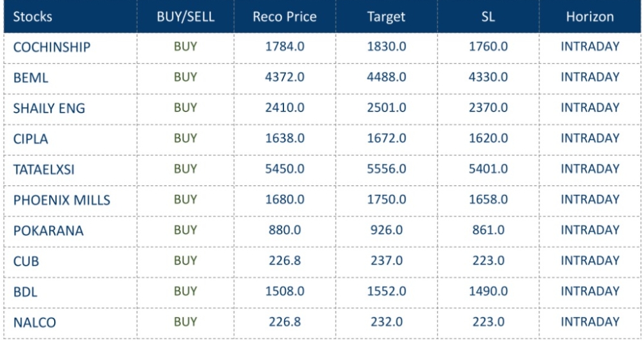Click the NALCO stock name

point(34,322)
